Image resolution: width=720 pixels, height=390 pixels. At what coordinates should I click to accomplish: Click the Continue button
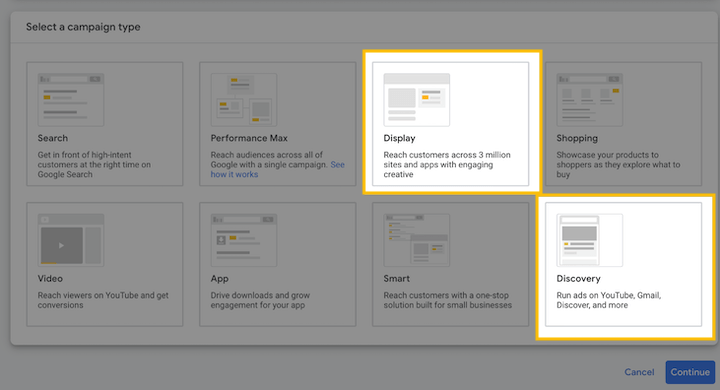click(690, 372)
